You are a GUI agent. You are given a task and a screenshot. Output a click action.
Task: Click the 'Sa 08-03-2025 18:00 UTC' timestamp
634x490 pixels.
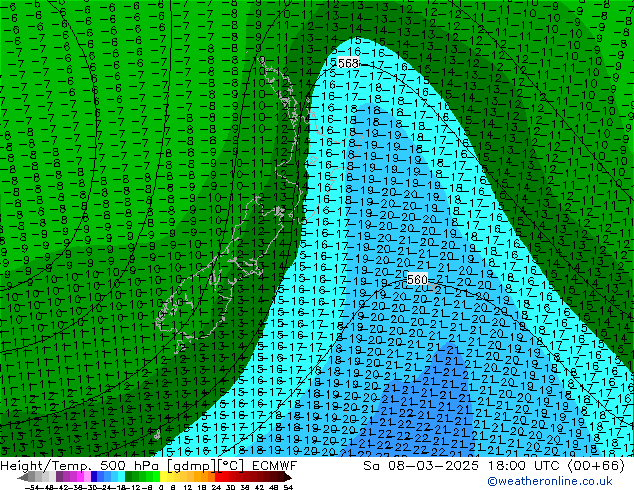click(463, 465)
